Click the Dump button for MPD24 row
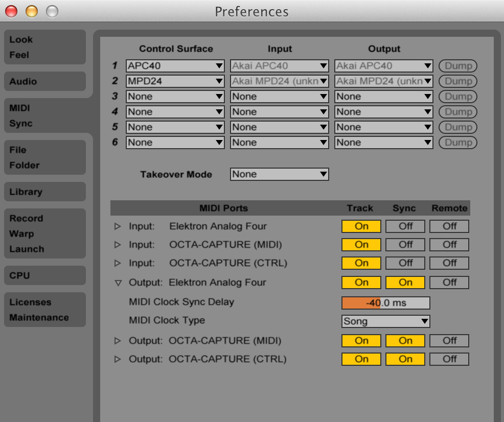This screenshot has height=422, width=504. click(x=457, y=81)
